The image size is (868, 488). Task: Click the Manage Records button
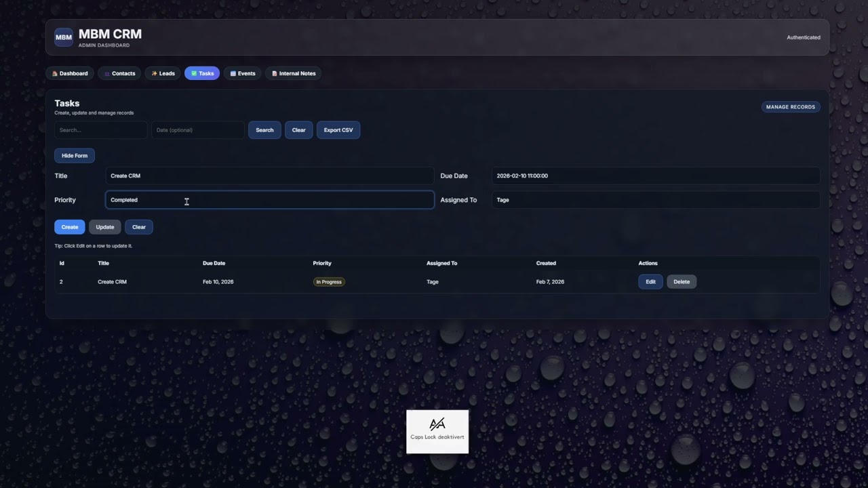(791, 107)
